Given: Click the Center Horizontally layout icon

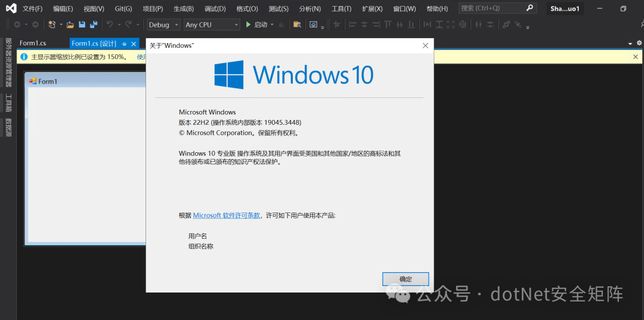Looking at the screenshot, I should tap(478, 24).
